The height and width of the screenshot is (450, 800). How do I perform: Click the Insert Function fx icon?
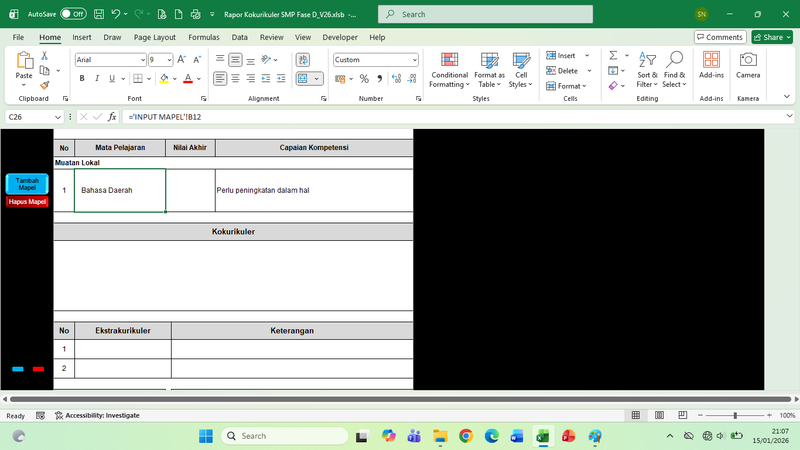112,117
